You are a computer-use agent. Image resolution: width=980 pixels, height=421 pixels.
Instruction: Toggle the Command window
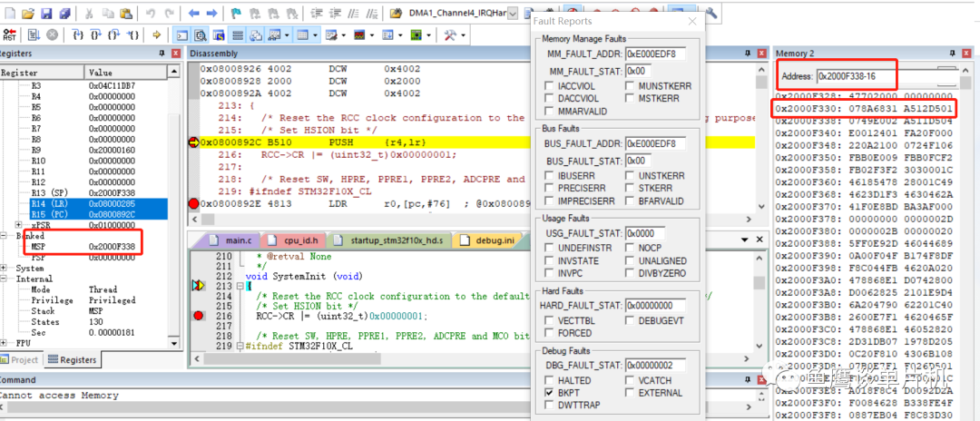click(x=181, y=35)
